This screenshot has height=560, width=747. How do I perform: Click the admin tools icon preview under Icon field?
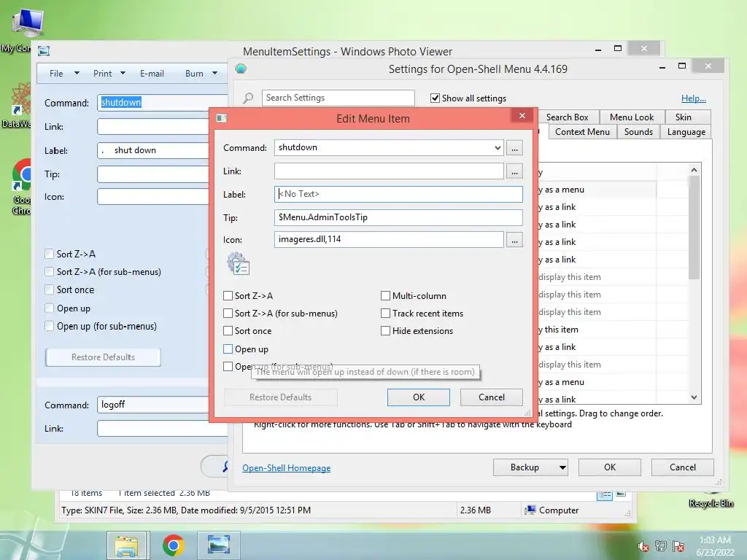tap(239, 264)
